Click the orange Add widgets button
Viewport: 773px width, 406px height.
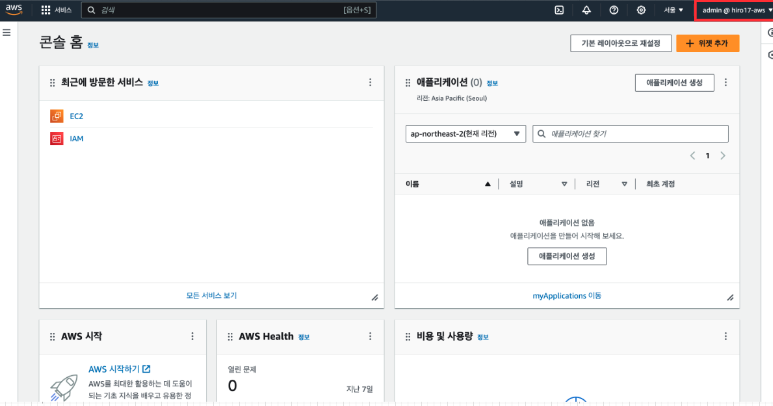pos(707,43)
